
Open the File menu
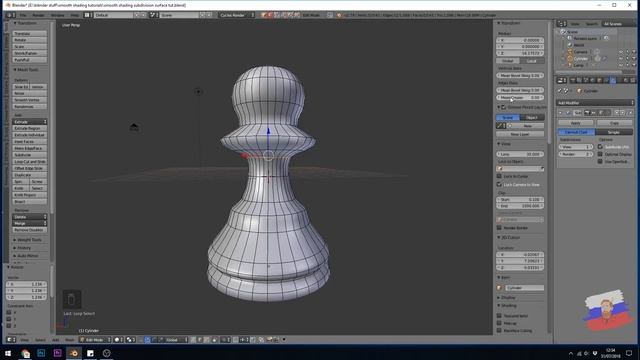(23, 15)
